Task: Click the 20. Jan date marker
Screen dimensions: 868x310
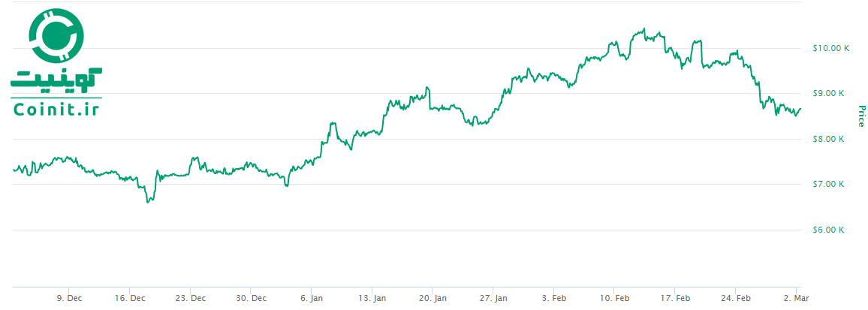Action: click(x=432, y=298)
